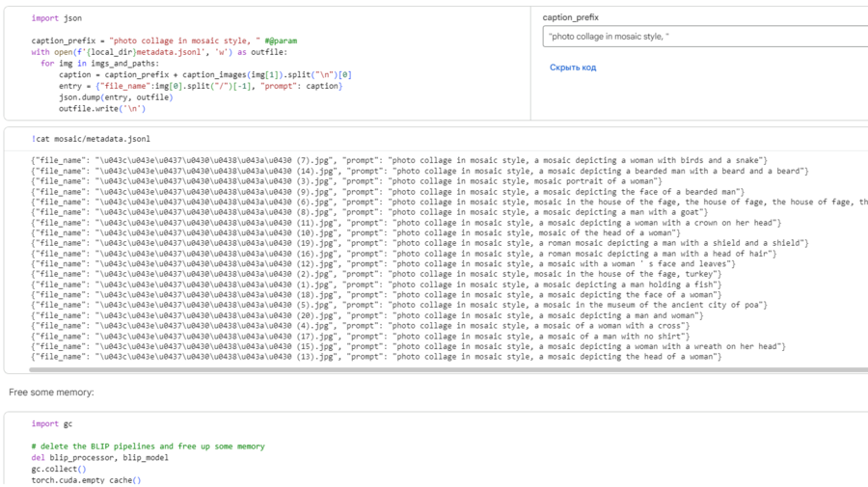Image resolution: width=868 pixels, height=487 pixels.
Task: Click the caption_prefix form label
Action: [x=570, y=17]
